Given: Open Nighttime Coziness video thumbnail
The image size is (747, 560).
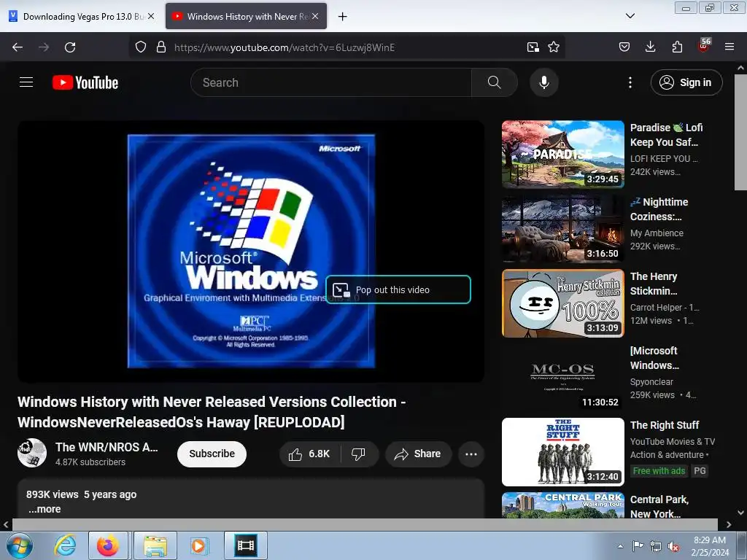Looking at the screenshot, I should pyautogui.click(x=562, y=228).
